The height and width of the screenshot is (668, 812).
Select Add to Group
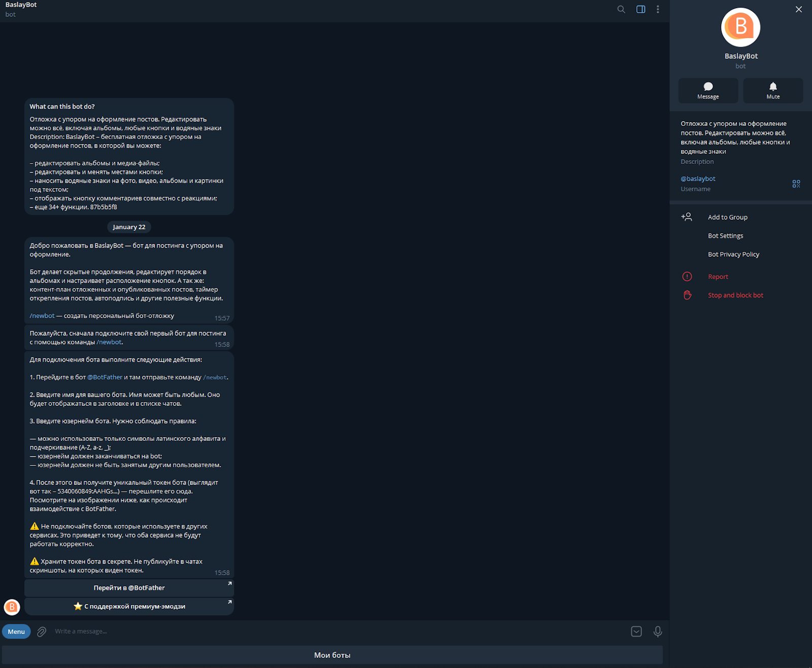click(x=727, y=217)
